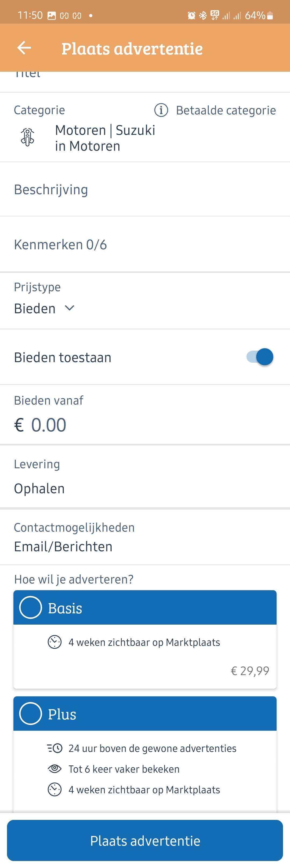Tap the motorcycle category icon
The image size is (290, 868).
coord(28,137)
